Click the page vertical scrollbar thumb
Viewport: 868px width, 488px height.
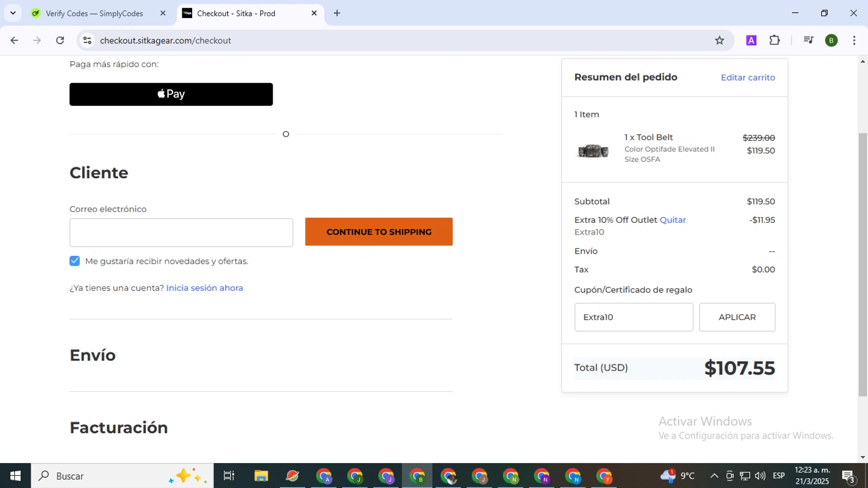click(863, 265)
